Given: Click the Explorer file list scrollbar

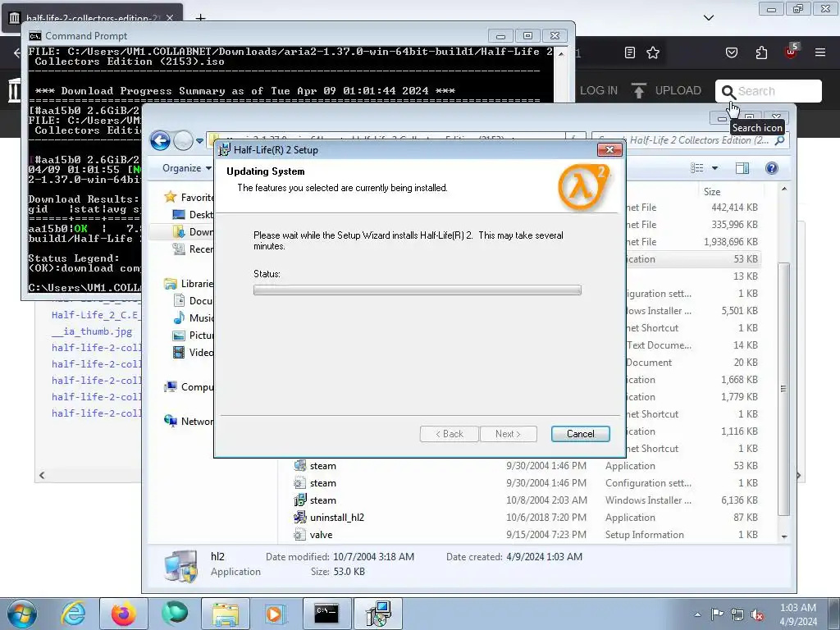Looking at the screenshot, I should coord(783,388).
